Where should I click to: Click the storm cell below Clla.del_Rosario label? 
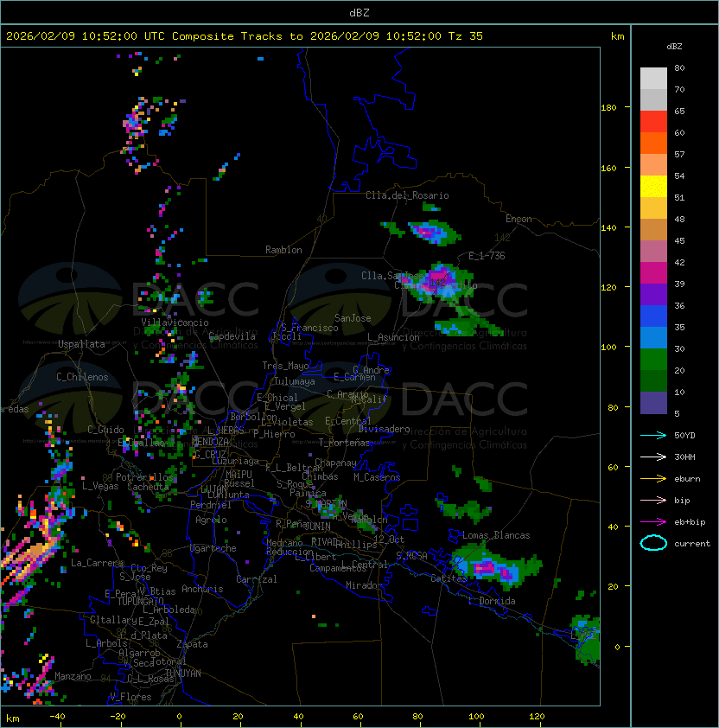point(435,232)
